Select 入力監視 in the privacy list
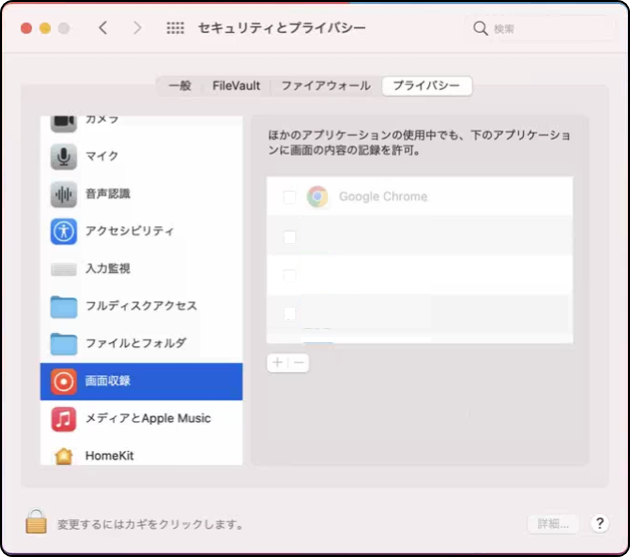 pos(141,269)
